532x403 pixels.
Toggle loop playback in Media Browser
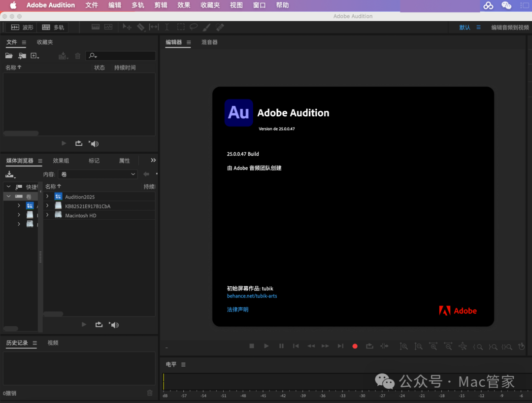pos(99,325)
